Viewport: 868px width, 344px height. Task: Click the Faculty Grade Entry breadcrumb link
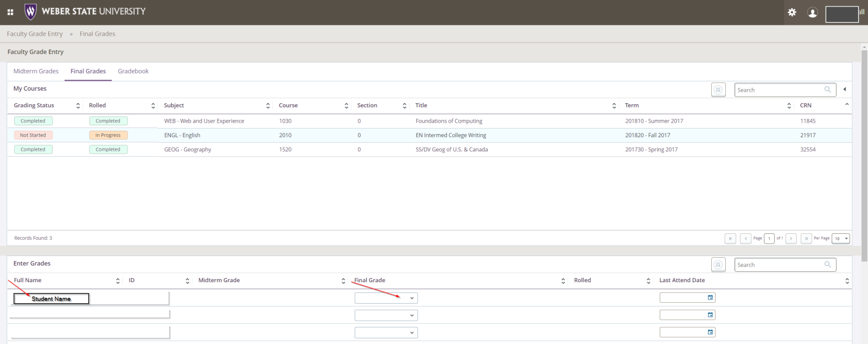point(35,34)
